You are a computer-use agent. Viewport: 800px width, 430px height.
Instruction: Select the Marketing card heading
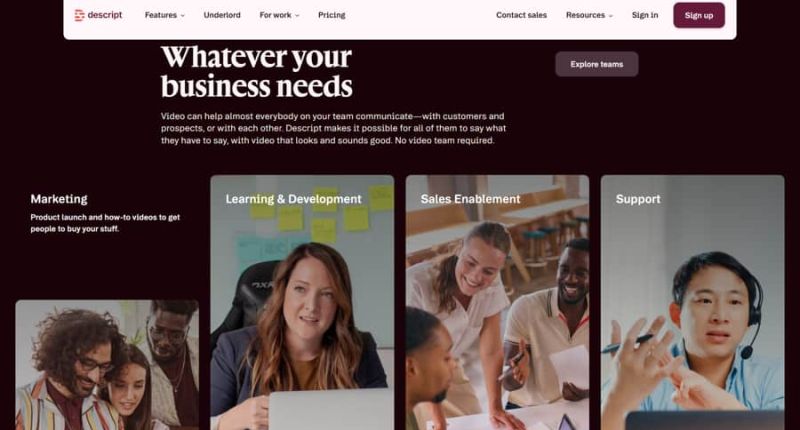pyautogui.click(x=59, y=199)
